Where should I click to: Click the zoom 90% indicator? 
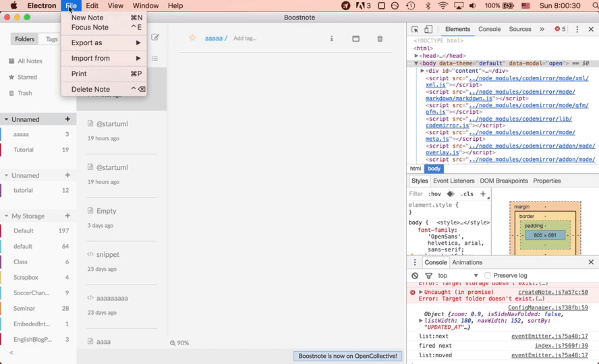[179, 343]
